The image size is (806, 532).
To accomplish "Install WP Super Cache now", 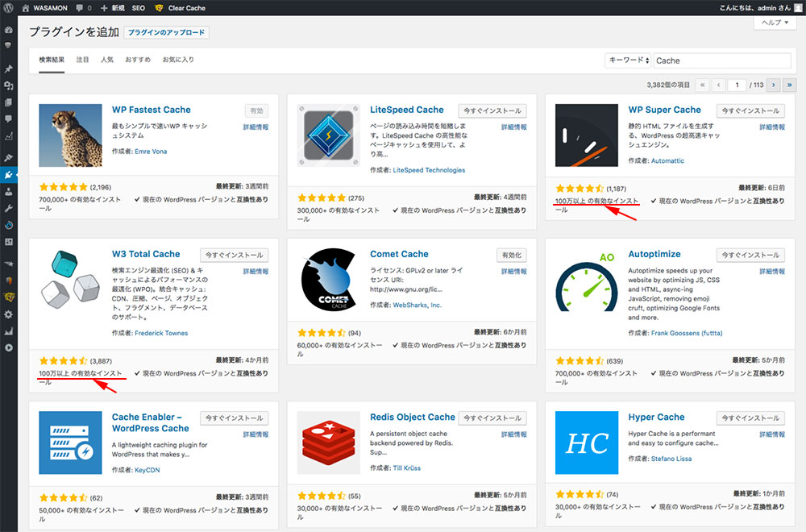I will point(750,110).
